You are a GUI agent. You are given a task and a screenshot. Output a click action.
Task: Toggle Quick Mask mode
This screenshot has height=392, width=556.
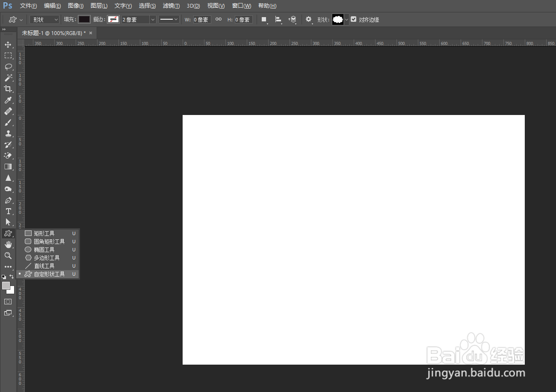click(x=8, y=301)
